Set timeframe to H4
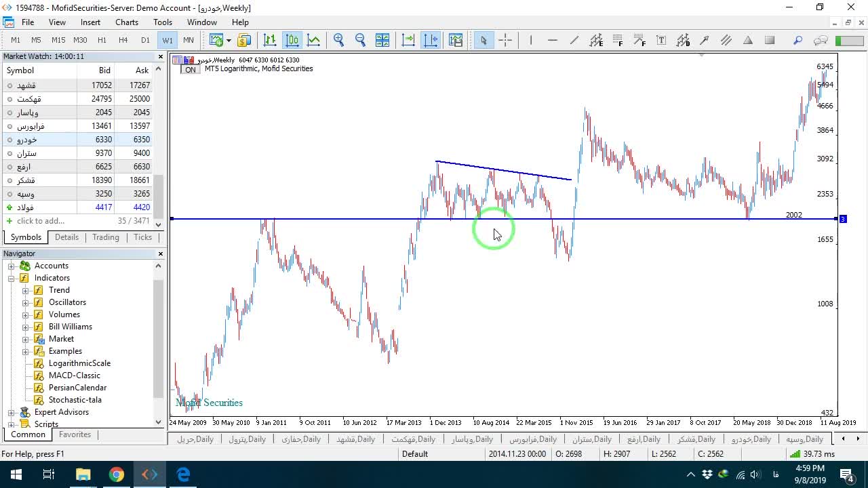The width and height of the screenshot is (868, 488). tap(123, 40)
